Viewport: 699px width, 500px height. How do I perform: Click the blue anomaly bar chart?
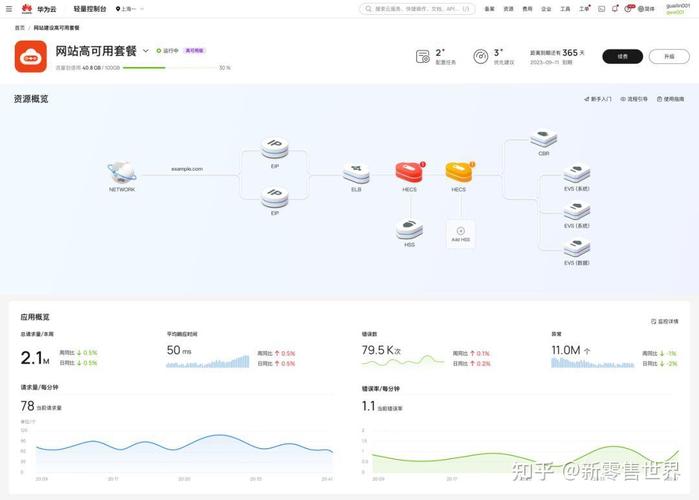(592, 362)
